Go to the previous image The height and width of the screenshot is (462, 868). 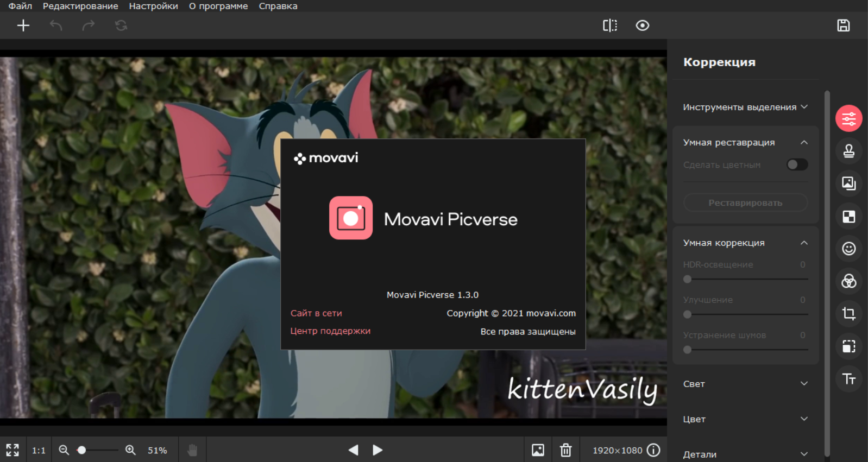pyautogui.click(x=353, y=450)
